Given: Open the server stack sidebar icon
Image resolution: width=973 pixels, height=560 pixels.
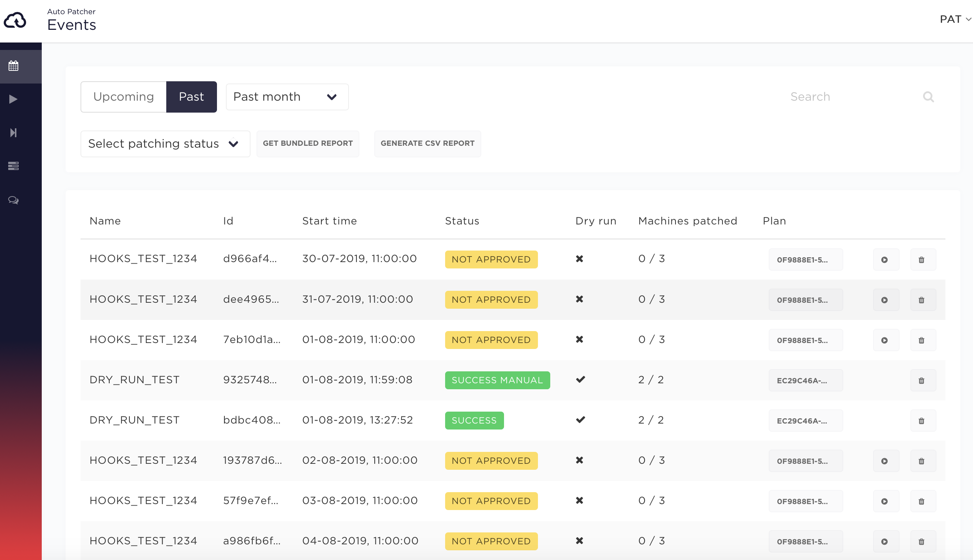Looking at the screenshot, I should pos(13,166).
